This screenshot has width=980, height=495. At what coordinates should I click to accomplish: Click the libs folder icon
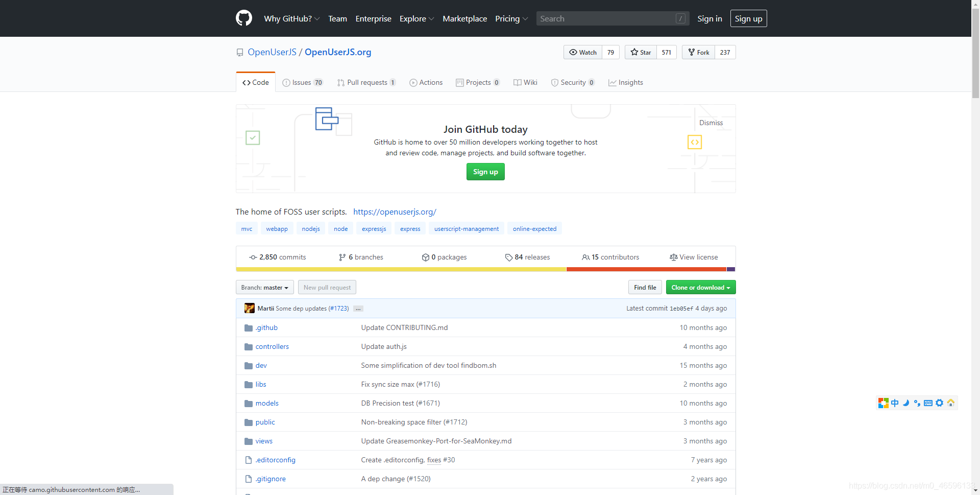tap(249, 385)
